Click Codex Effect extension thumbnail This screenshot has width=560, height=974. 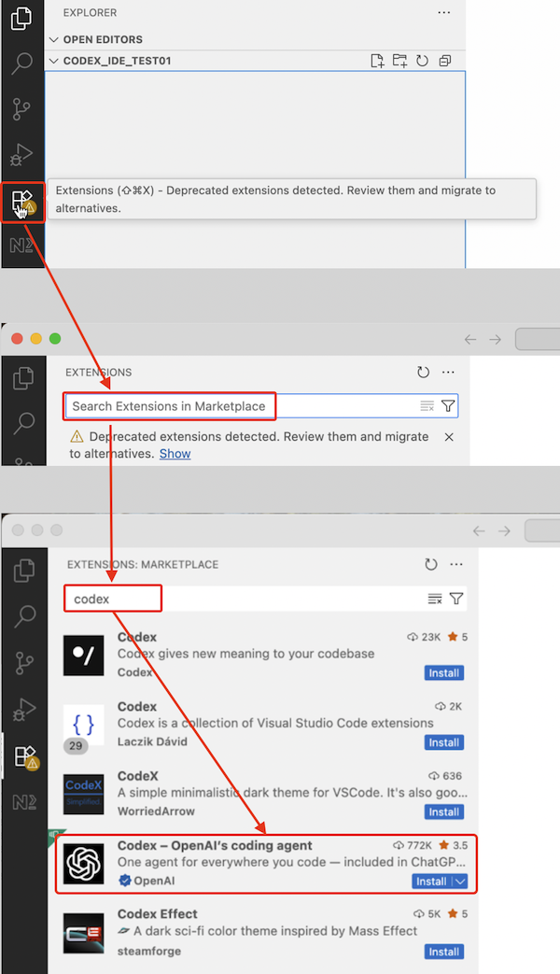(84, 933)
